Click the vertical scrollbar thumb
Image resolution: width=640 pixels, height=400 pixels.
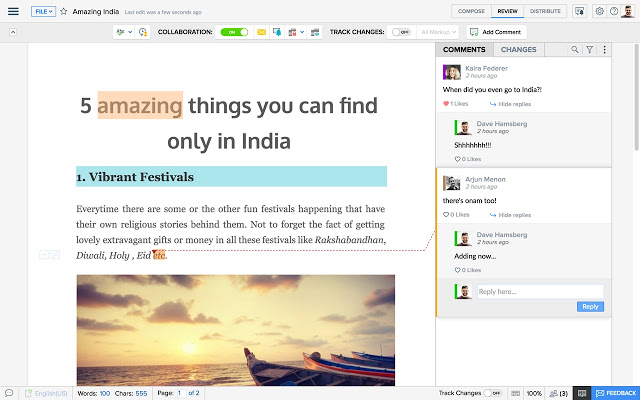[637, 97]
